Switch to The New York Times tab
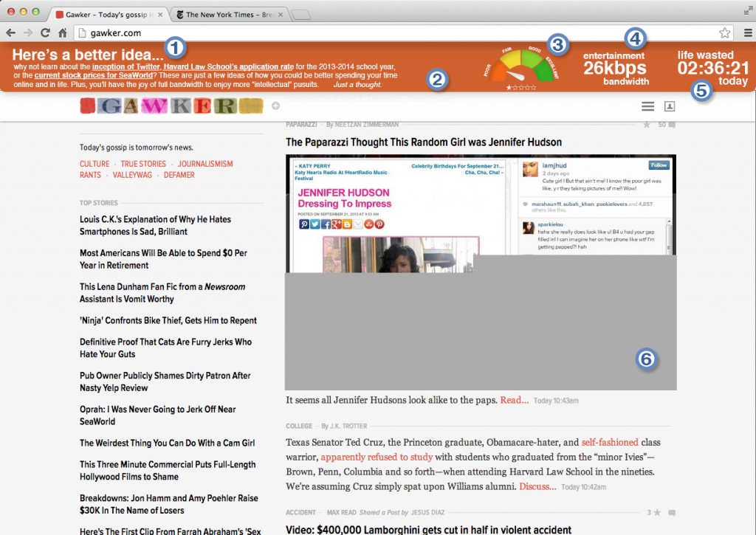756x535 pixels. pos(230,15)
